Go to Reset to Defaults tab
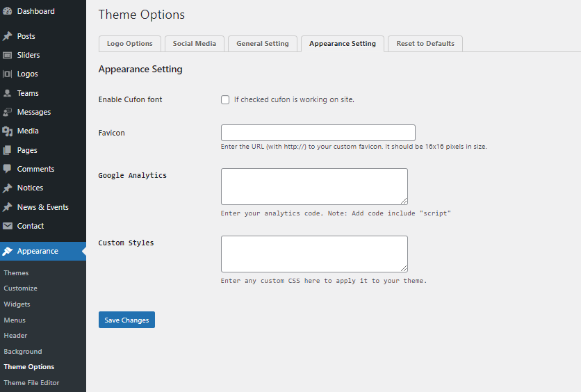581x392 pixels. tap(425, 44)
